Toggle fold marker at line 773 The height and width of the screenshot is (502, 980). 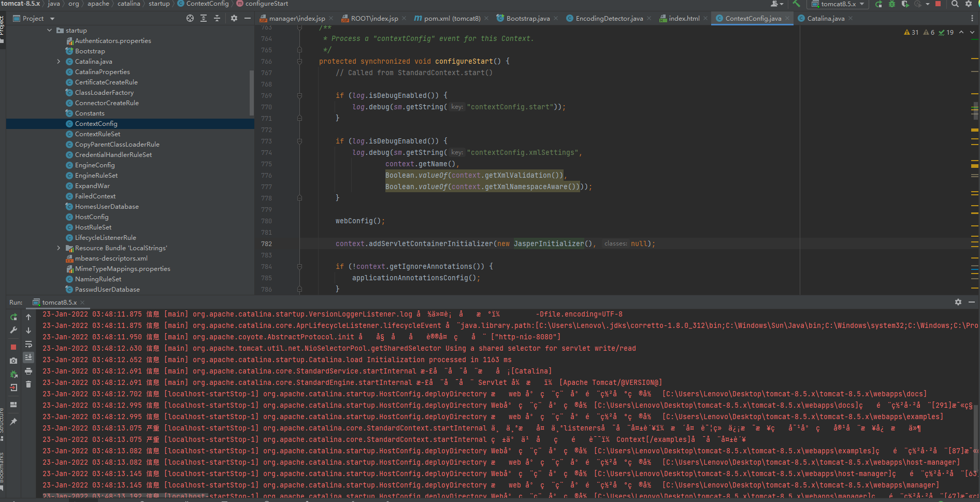(299, 141)
